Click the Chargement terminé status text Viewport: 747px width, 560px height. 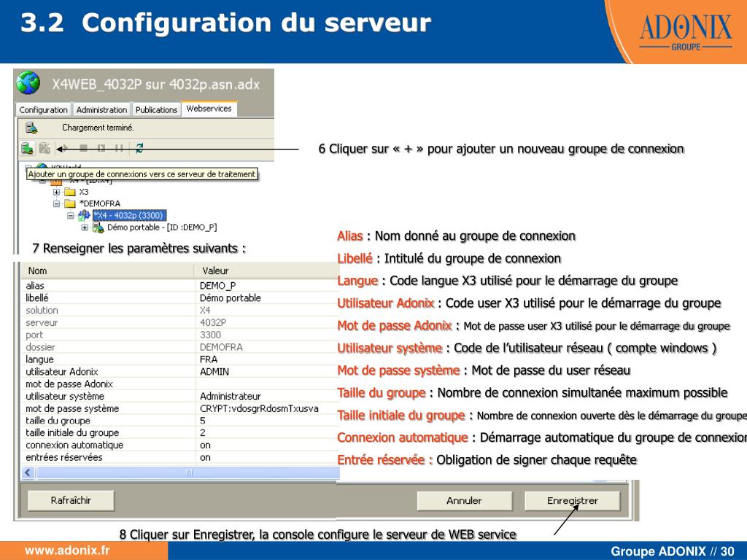coord(98,128)
